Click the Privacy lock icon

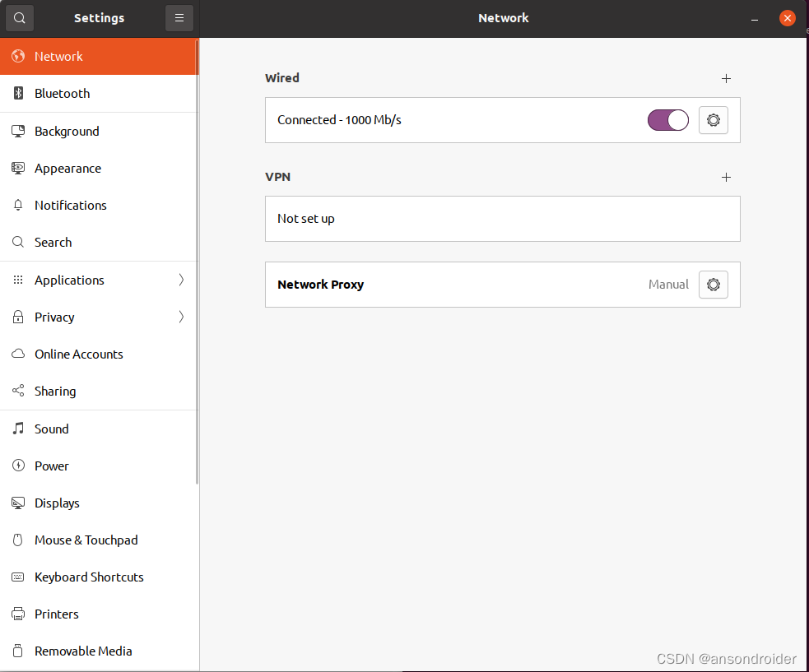pyautogui.click(x=18, y=317)
